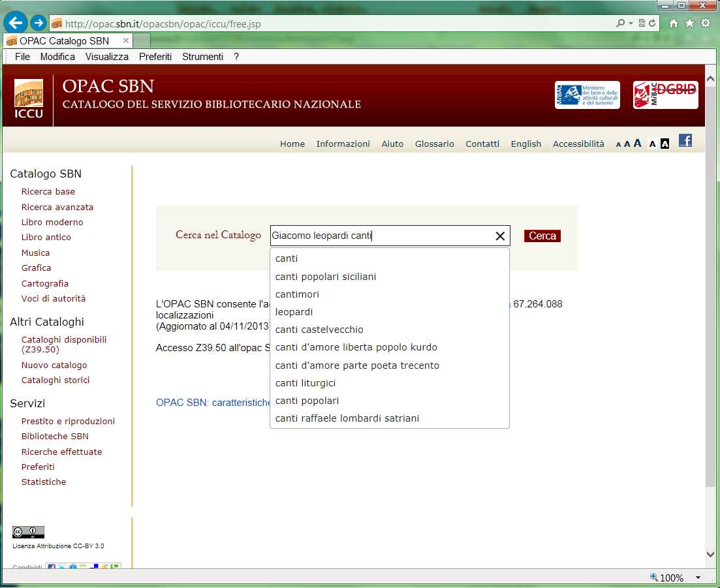Viewport: 720px width, 588px height.
Task: Open the File menu
Action: (22, 57)
